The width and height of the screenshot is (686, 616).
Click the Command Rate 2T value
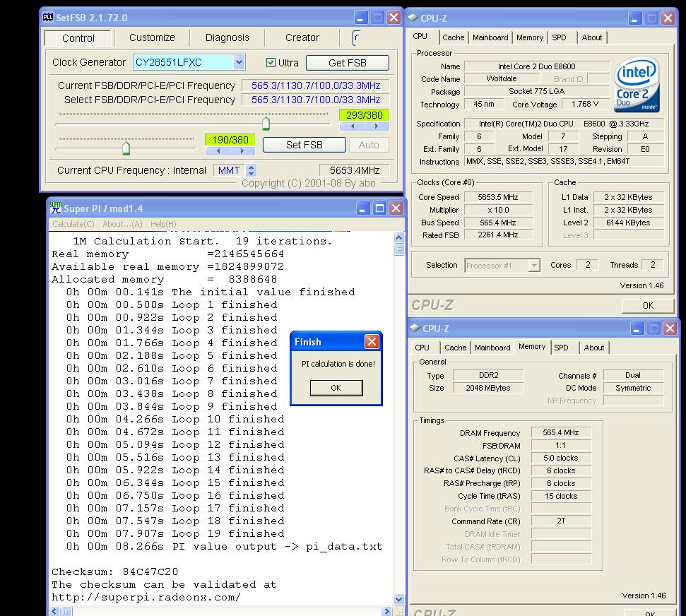(x=561, y=521)
